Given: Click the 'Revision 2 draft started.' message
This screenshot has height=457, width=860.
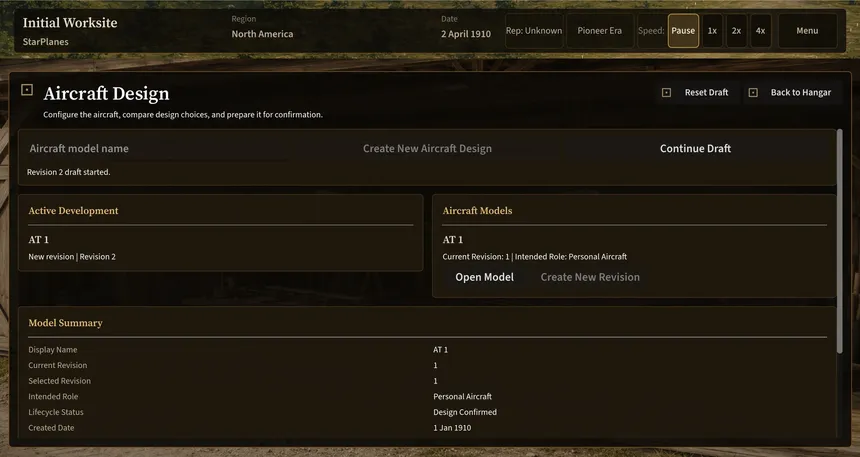Looking at the screenshot, I should pyautogui.click(x=69, y=172).
